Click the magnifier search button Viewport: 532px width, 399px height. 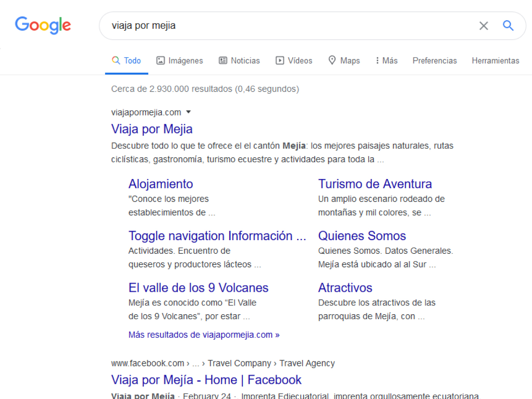508,25
